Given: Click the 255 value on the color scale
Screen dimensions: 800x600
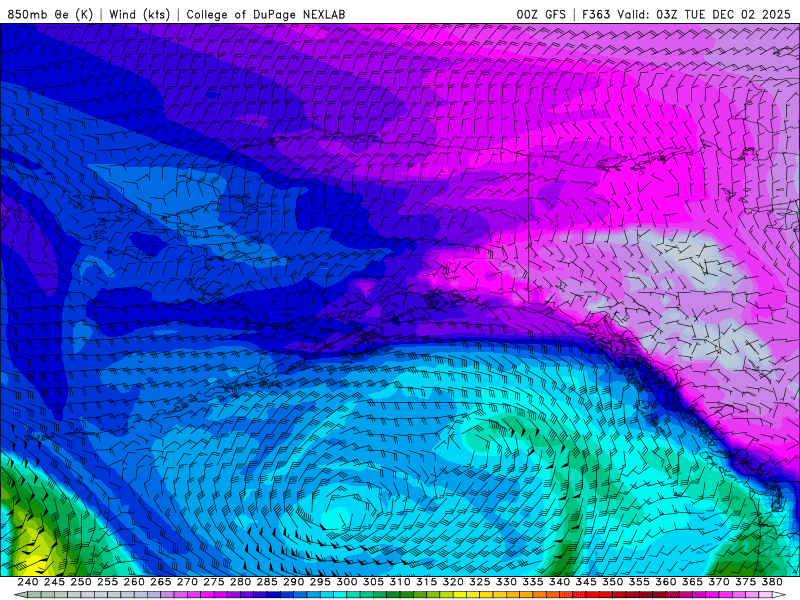Looking at the screenshot, I should coord(107,582).
